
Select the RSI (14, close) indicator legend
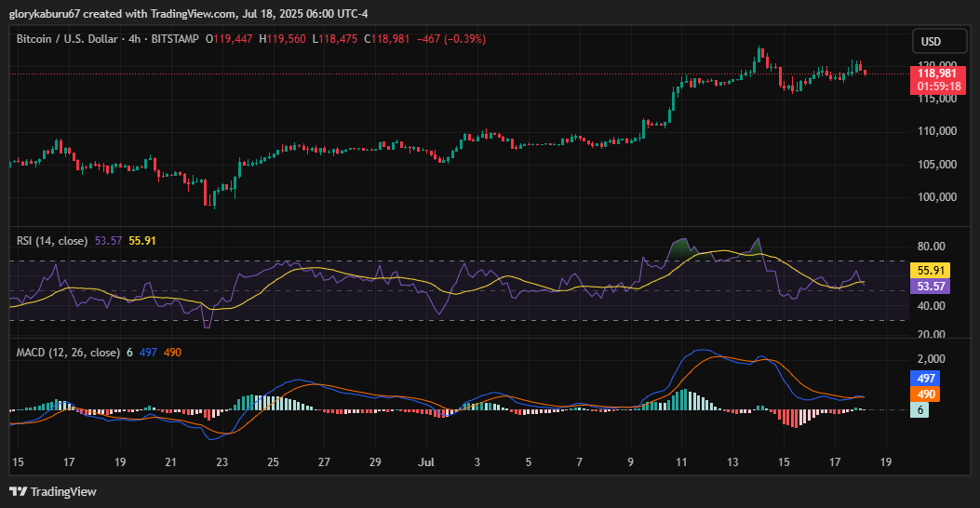click(53, 240)
